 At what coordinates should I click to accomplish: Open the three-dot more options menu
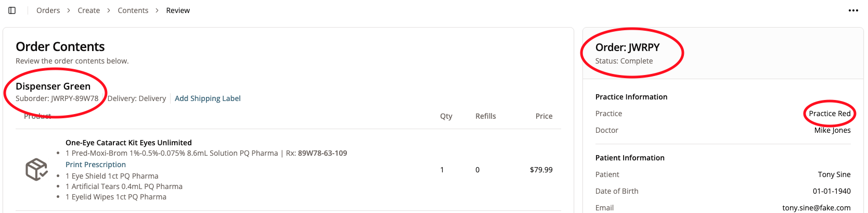(x=853, y=10)
